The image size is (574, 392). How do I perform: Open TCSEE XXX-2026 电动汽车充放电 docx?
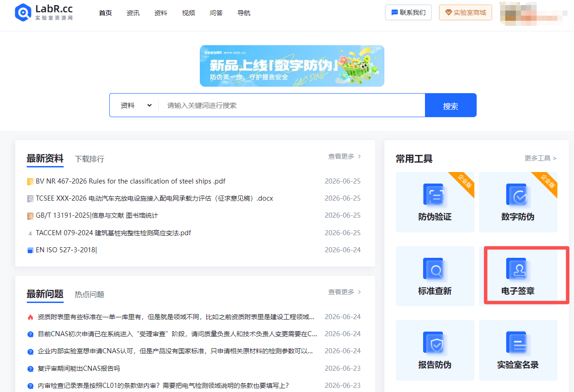point(155,198)
